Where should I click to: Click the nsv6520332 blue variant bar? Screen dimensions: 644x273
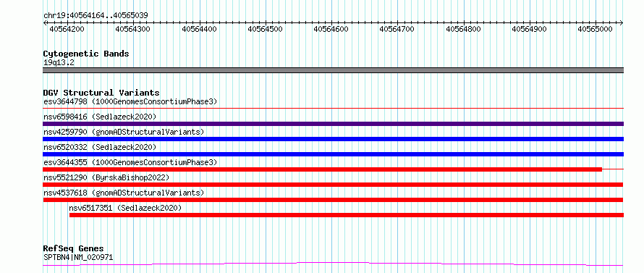pyautogui.click(x=333, y=154)
